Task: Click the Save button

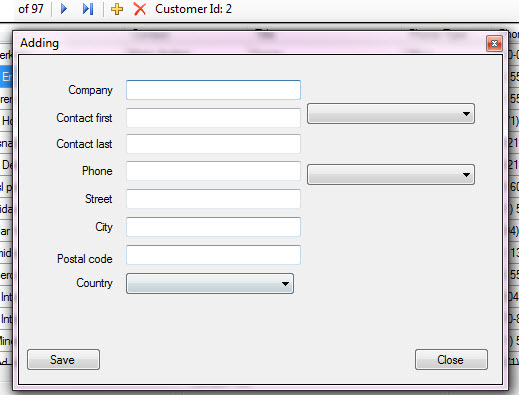Action: pos(63,360)
